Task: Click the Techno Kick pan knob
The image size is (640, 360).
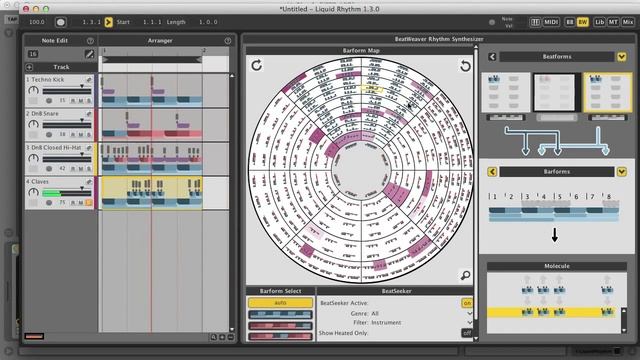Action: tap(33, 90)
